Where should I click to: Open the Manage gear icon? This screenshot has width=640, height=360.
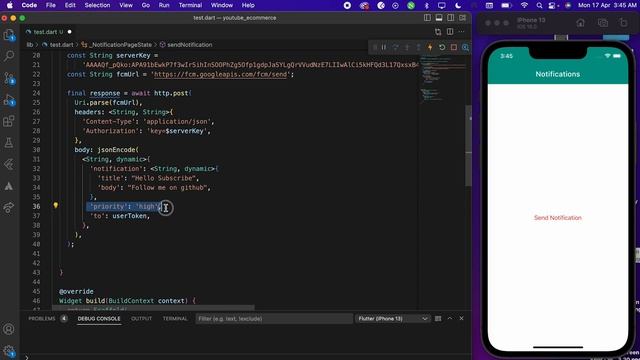pos(9,351)
